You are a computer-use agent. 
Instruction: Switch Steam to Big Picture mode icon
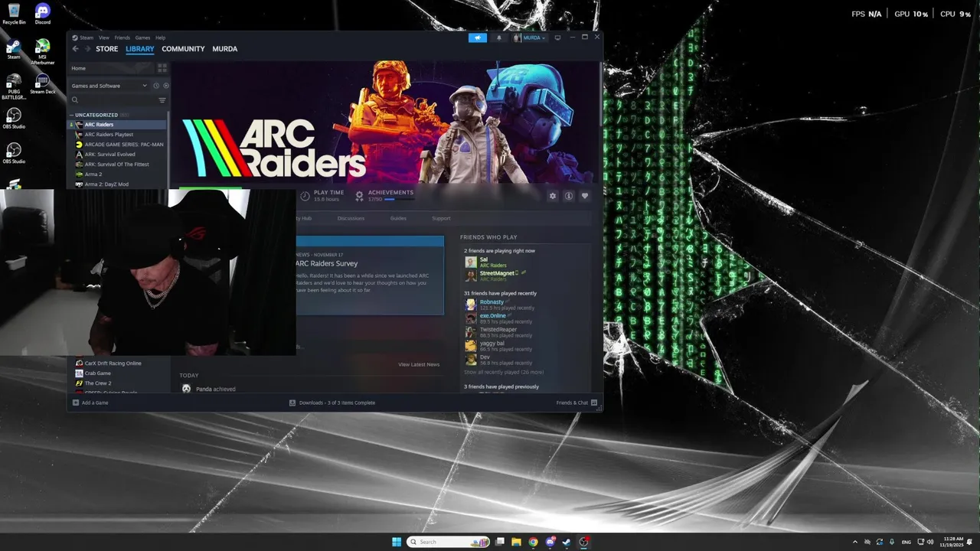(557, 37)
